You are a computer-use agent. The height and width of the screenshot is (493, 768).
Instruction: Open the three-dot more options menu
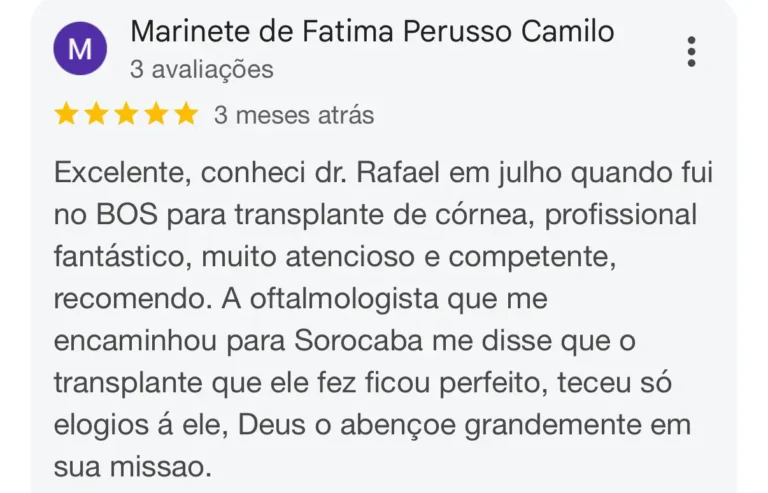[691, 51]
